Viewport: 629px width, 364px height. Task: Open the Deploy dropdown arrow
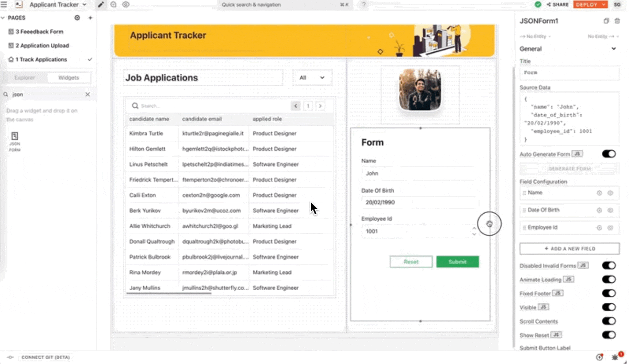pyautogui.click(x=604, y=5)
